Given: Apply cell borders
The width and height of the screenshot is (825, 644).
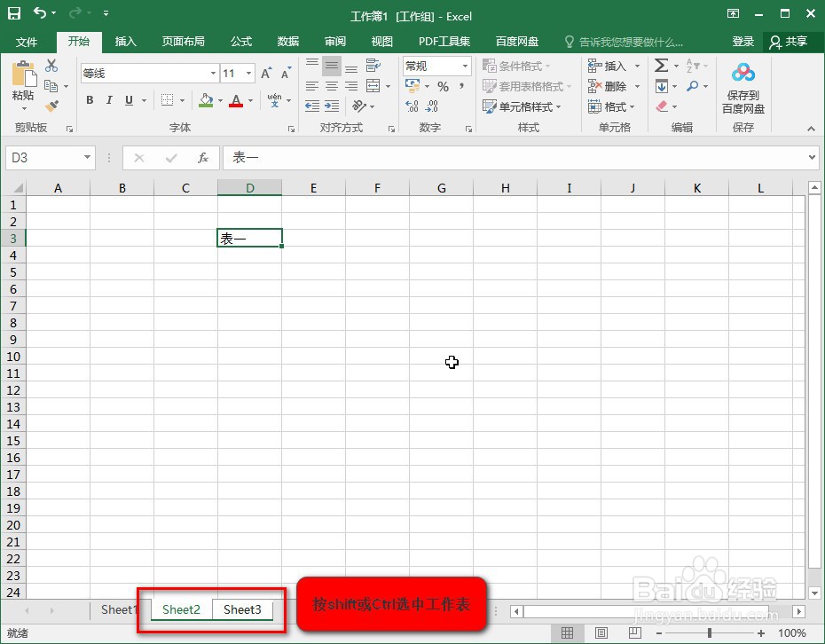Looking at the screenshot, I should click(x=168, y=100).
